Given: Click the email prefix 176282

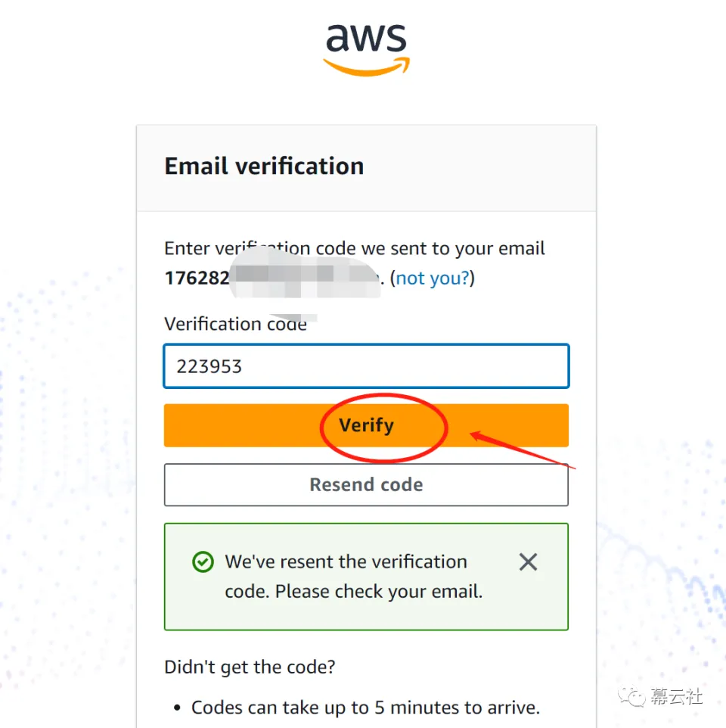Looking at the screenshot, I should [197, 278].
